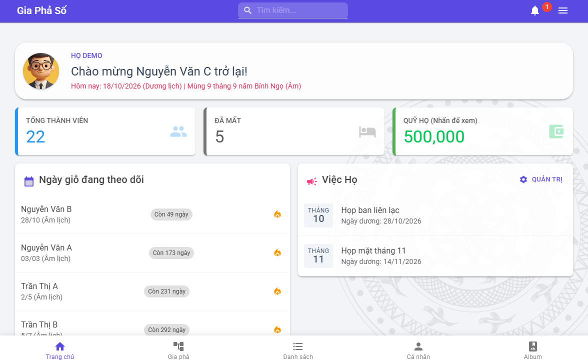The width and height of the screenshot is (588, 364).
Task: Click the album bookmark icon
Action: click(533, 346)
